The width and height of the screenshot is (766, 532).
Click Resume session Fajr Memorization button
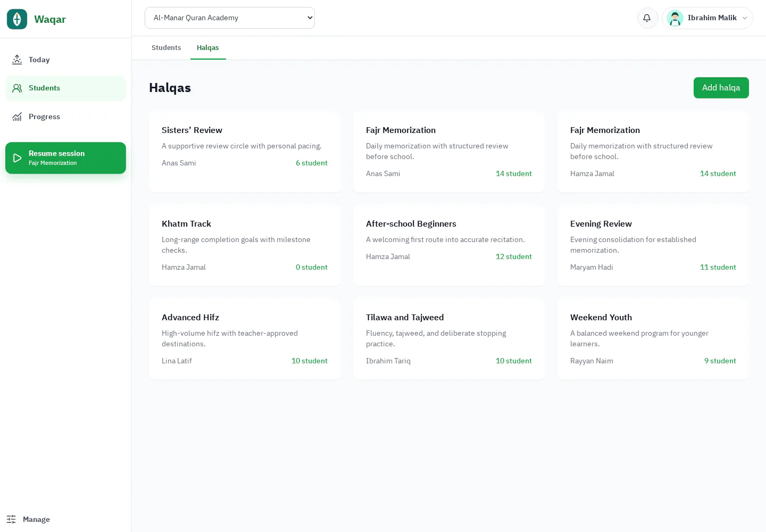click(x=66, y=158)
